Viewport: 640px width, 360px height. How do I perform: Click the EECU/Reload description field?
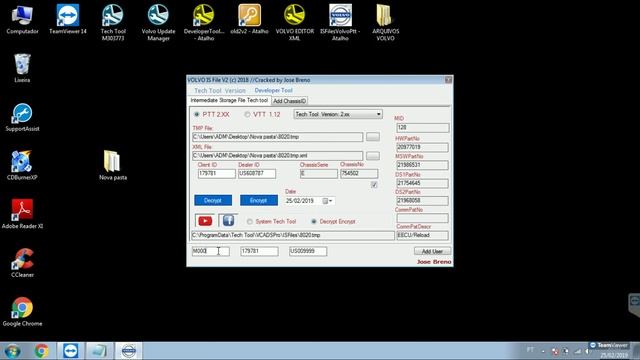(x=422, y=235)
